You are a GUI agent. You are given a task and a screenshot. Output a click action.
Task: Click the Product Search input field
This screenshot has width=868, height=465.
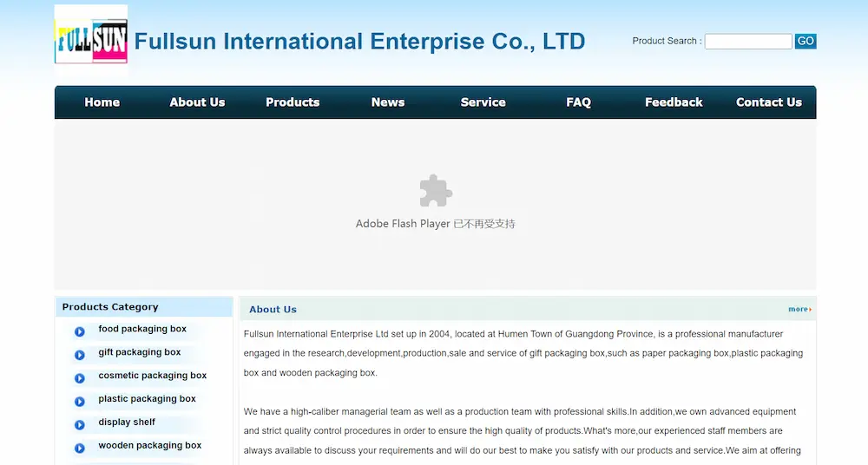pyautogui.click(x=748, y=42)
